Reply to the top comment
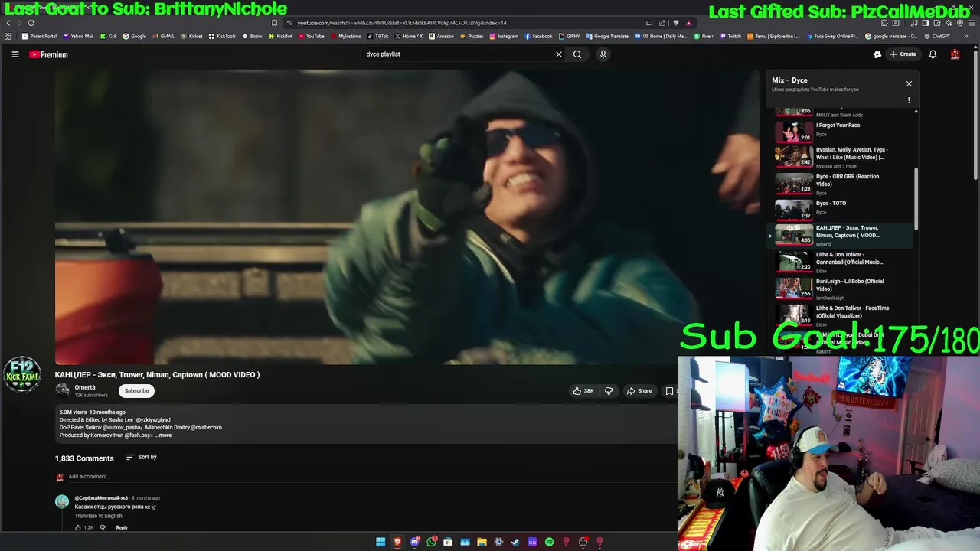The image size is (980, 551). (122, 527)
